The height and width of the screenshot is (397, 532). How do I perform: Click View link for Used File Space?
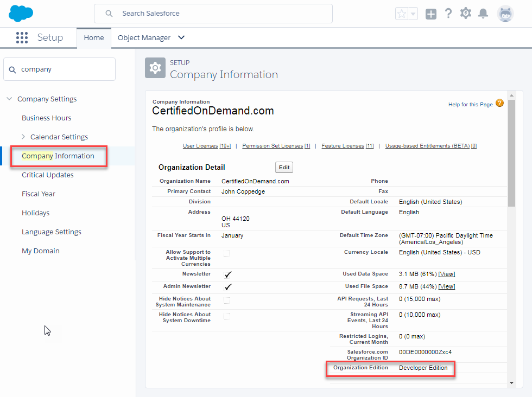pyautogui.click(x=446, y=286)
